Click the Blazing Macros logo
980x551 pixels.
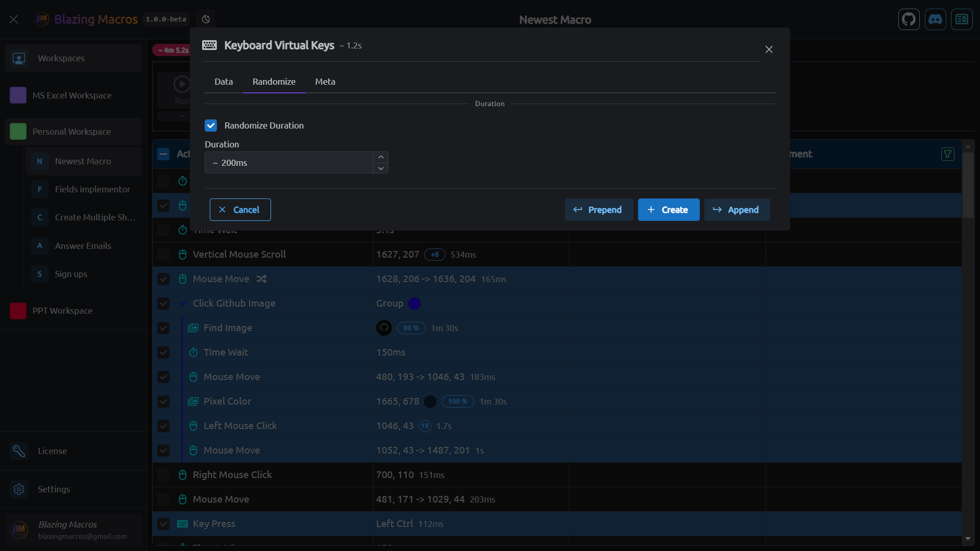coord(42,19)
